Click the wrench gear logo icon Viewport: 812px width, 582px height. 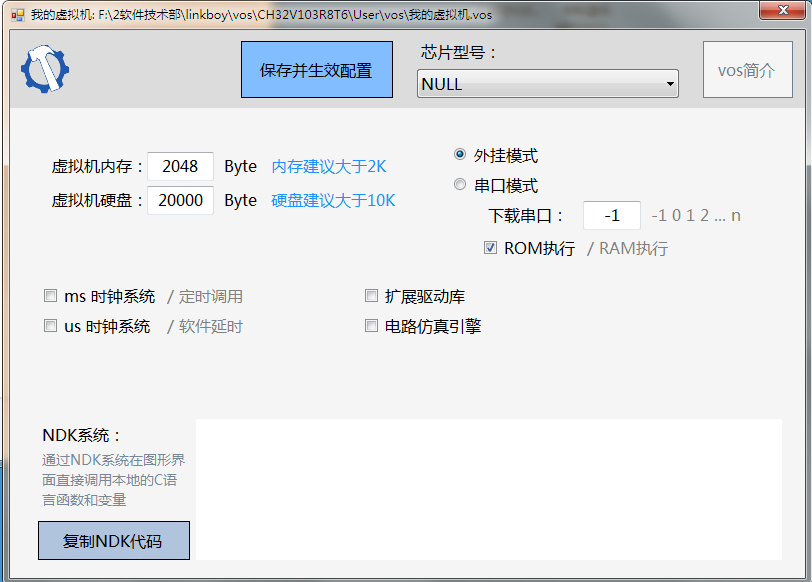(45, 69)
